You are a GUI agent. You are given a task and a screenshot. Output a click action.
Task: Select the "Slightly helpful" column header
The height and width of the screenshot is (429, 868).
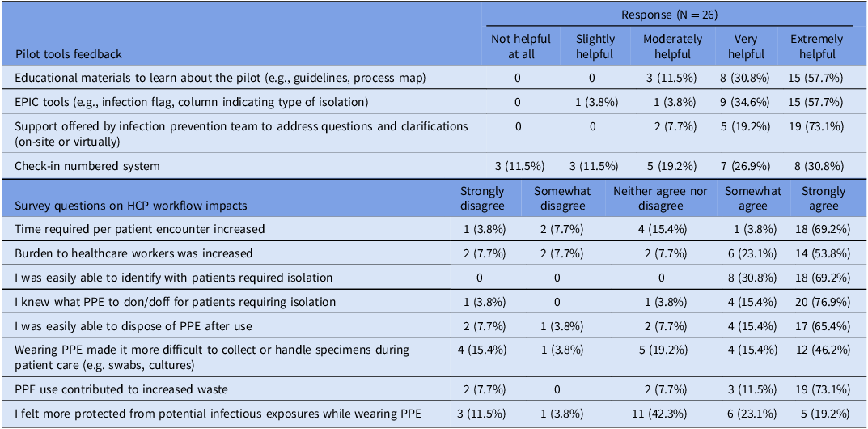pyautogui.click(x=595, y=46)
